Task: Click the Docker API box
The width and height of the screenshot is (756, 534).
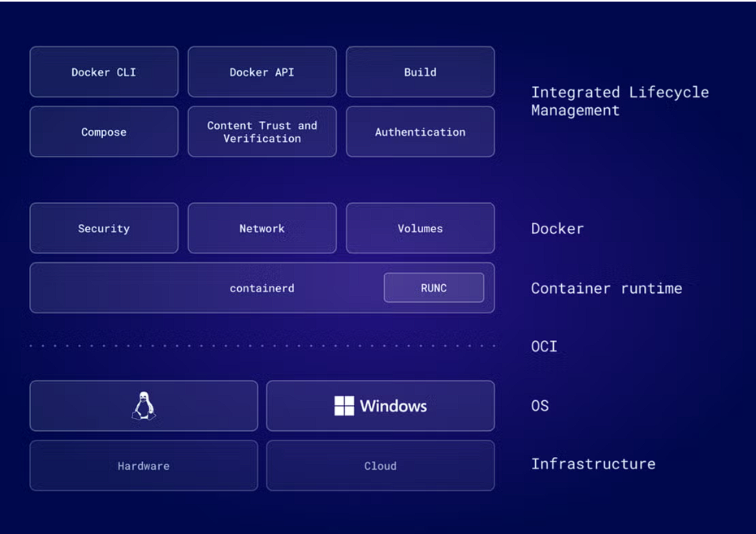Action: tap(261, 72)
